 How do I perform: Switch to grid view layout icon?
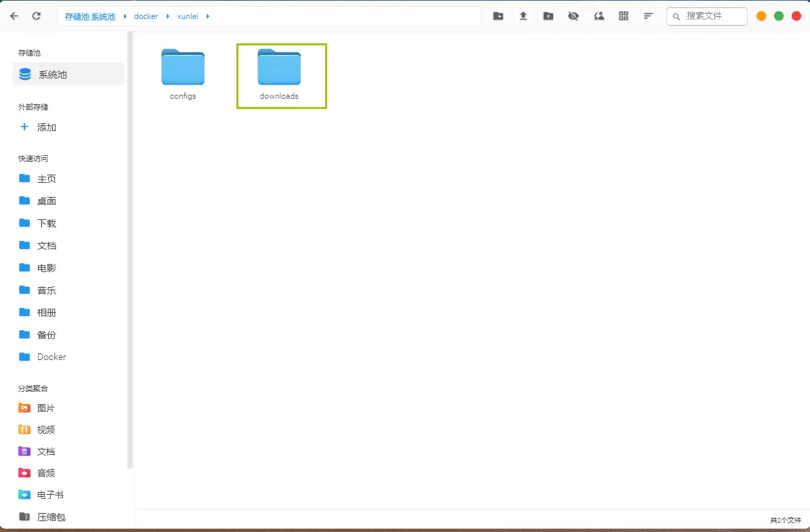624,16
